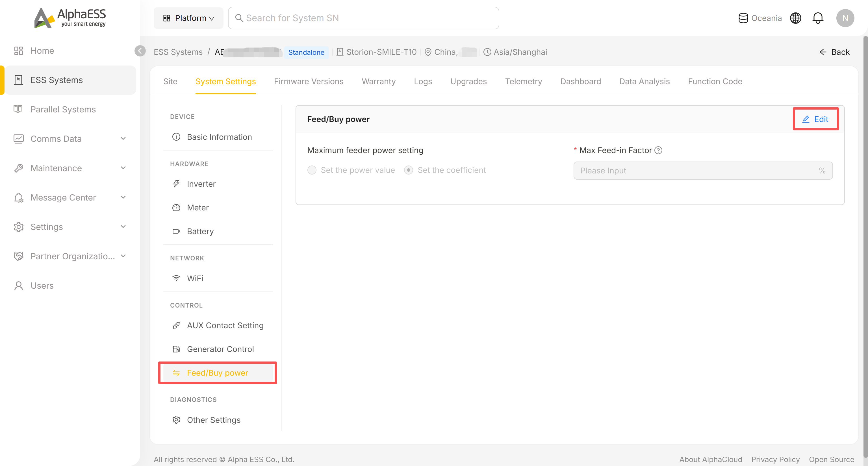Collapse the sidebar with the arrow button

(x=140, y=51)
